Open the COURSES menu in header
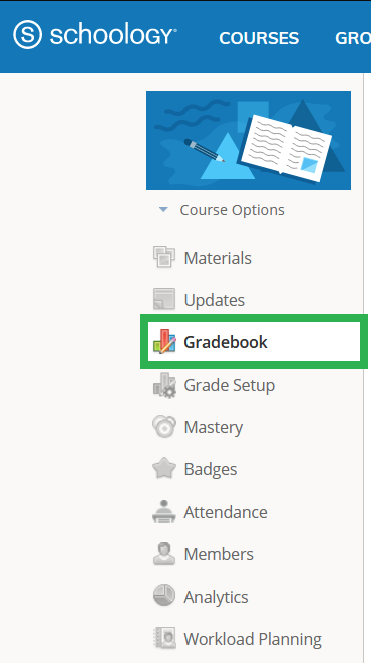372x664 pixels. [x=259, y=38]
